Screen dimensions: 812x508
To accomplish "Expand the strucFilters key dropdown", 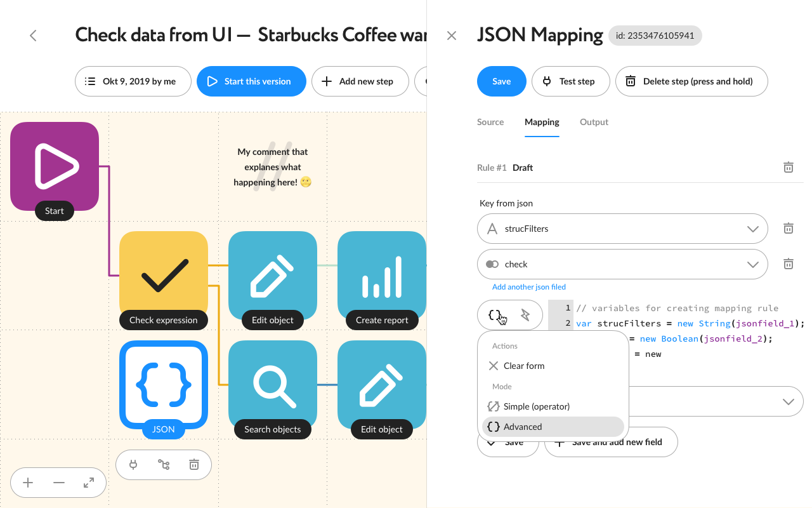I will click(x=622, y=229).
